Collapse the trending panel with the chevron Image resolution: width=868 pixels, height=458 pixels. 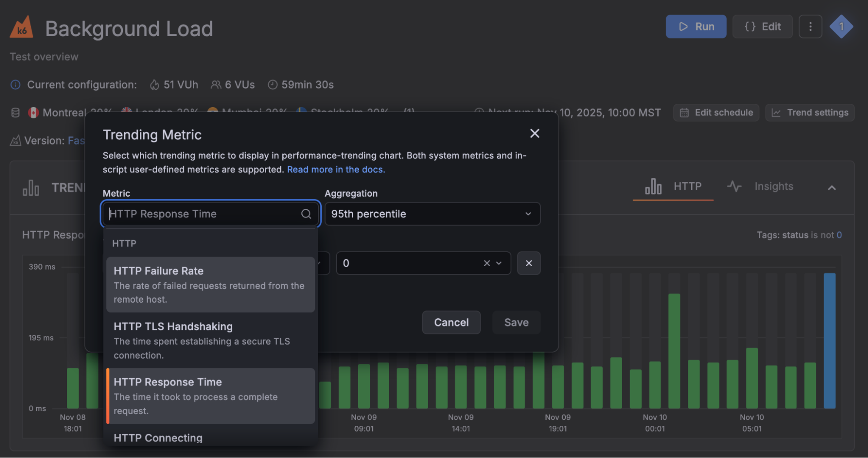tap(832, 188)
